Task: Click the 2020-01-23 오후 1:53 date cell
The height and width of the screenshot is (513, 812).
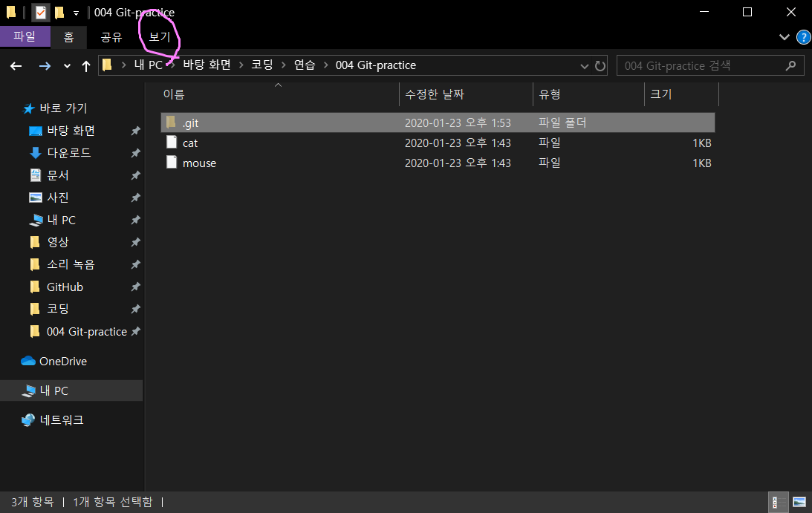Action: point(458,122)
